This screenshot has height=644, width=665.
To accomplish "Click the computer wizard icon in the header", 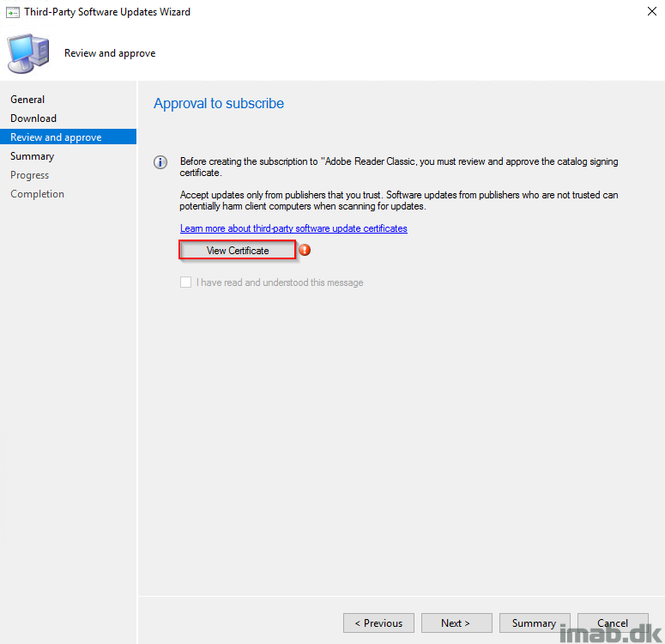I will pyautogui.click(x=28, y=53).
